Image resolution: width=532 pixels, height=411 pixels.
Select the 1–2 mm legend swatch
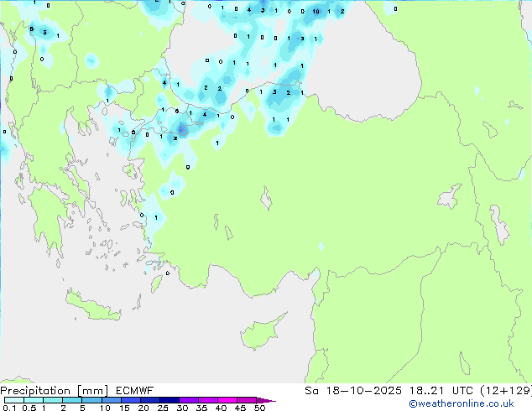[53, 400]
